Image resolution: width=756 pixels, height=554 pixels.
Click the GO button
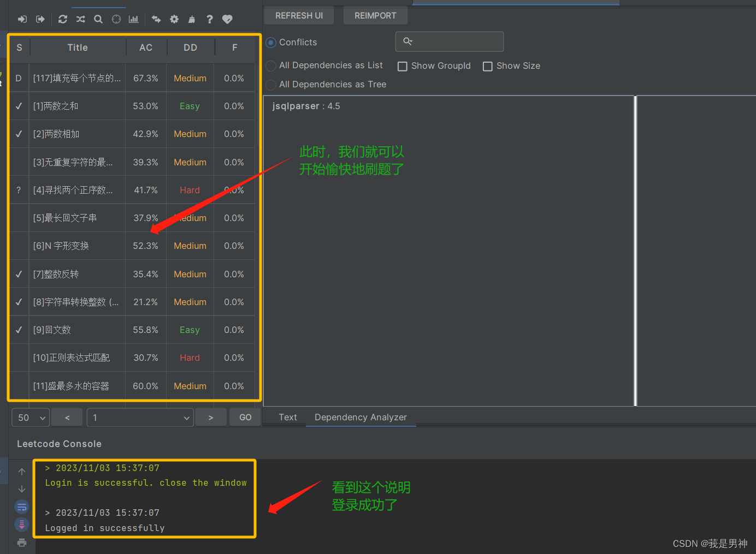tap(245, 418)
